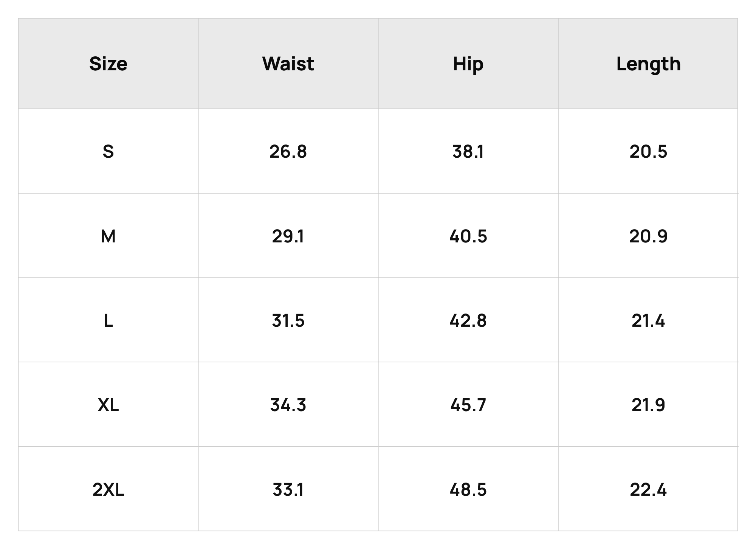Click length value 21.4
Viewport: 756px width, 548px height.
pos(648,321)
